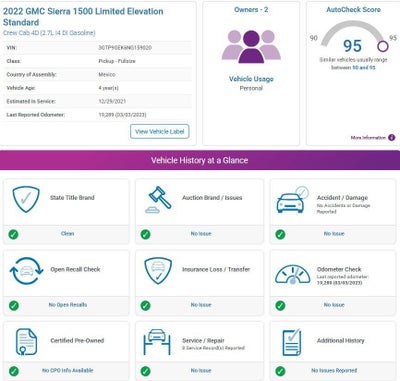Viewport: 400px width, 381px height.
Task: Select the Vehicle History at a Glance banner
Action: 200,160
